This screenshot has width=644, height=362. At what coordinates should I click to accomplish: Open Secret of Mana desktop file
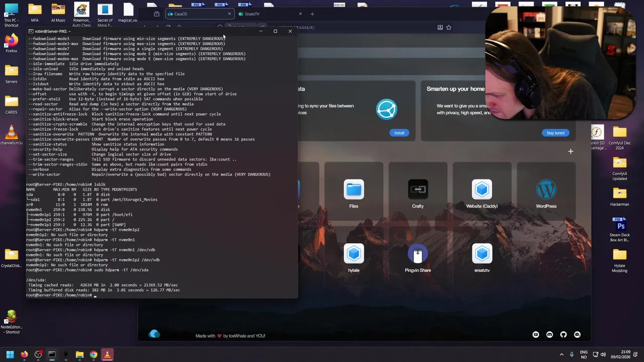tap(105, 15)
